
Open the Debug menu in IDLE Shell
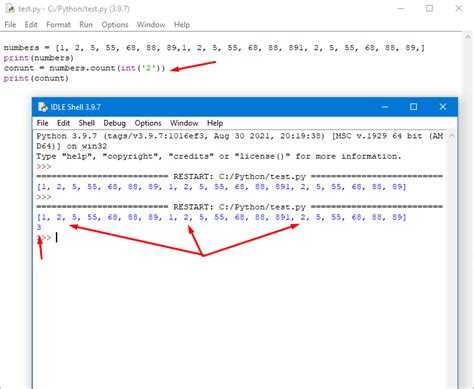[114, 123]
